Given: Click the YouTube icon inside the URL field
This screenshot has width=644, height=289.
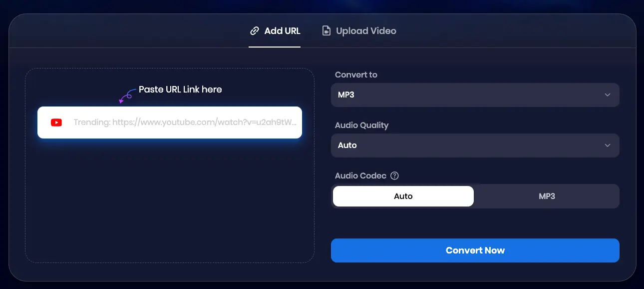Looking at the screenshot, I should pos(56,122).
